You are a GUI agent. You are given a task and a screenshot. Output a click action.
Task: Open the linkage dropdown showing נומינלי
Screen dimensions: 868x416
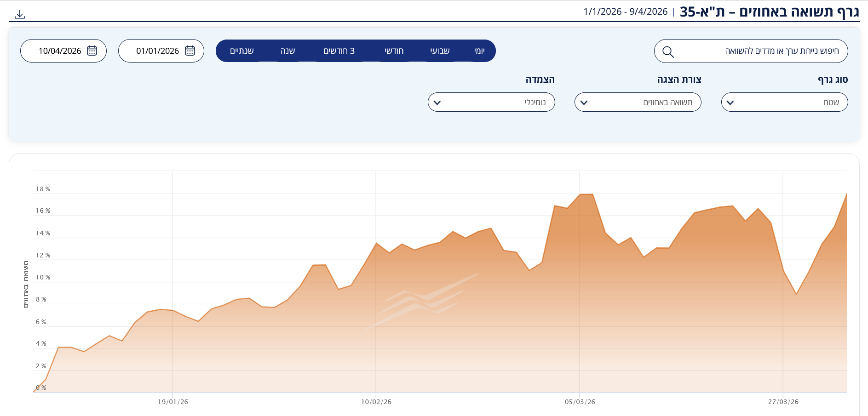[491, 102]
